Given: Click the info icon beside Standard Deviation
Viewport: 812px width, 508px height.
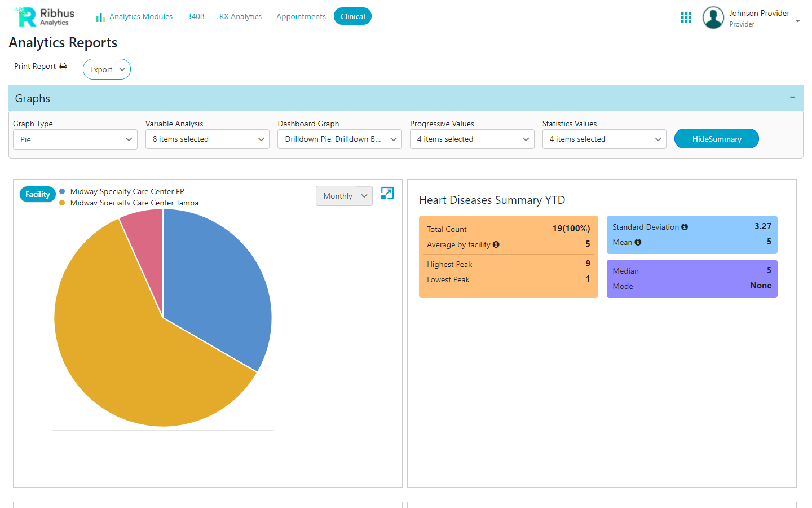Looking at the screenshot, I should click(x=684, y=226).
